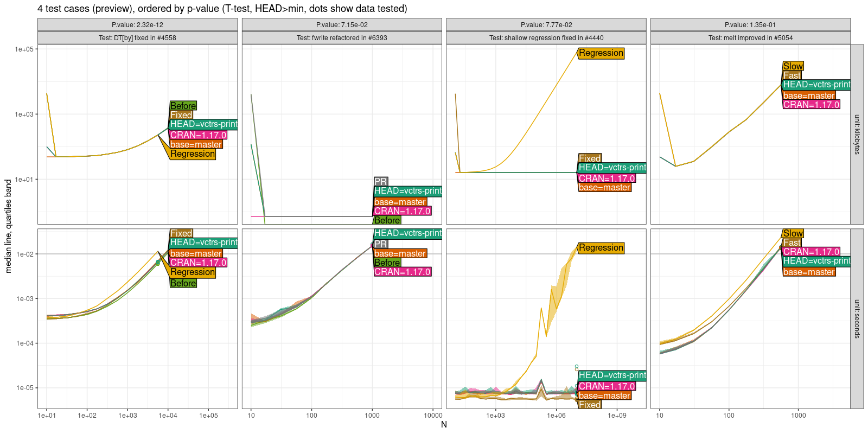Click the '1e+09' x-axis tick label

[617, 416]
